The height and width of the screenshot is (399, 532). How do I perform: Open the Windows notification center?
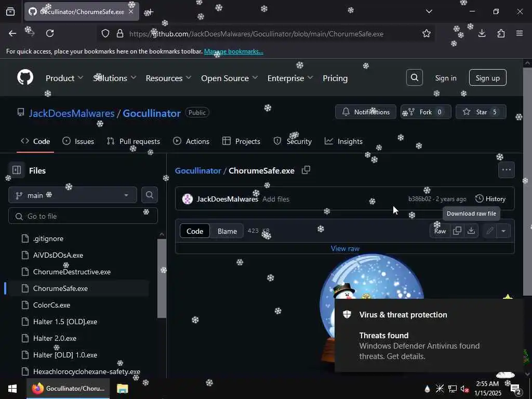[516, 389]
